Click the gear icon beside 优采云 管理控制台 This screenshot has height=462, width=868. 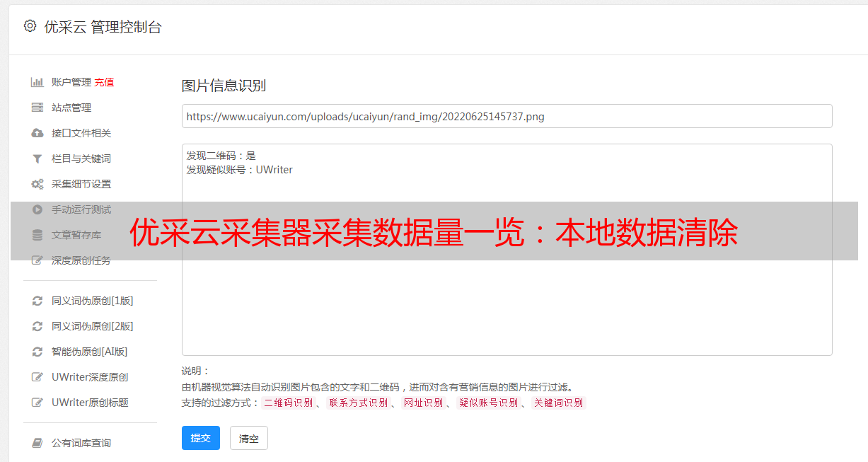tap(30, 26)
